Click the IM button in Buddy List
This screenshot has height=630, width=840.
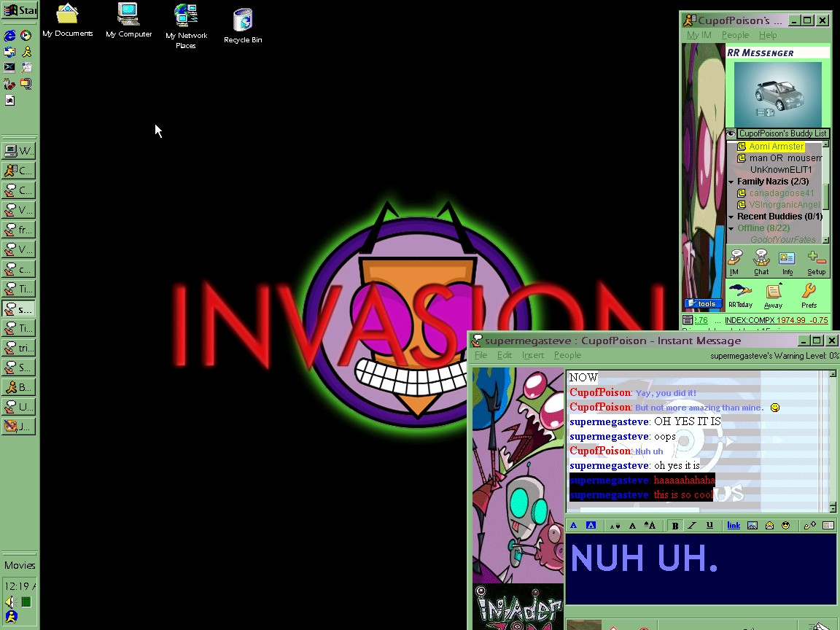click(734, 262)
